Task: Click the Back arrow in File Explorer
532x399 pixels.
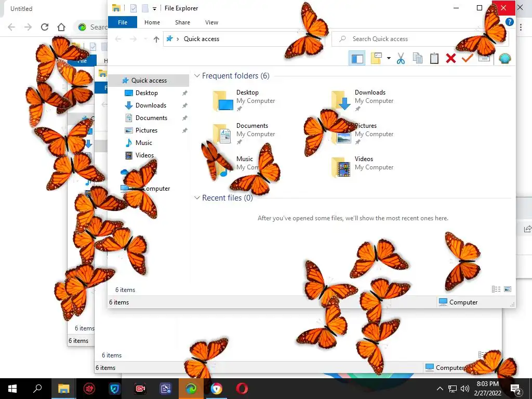Action: [118, 39]
